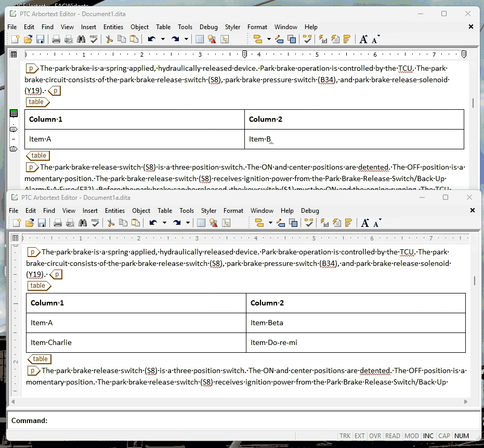Toggle TRK indicator in status bar

[x=345, y=436]
